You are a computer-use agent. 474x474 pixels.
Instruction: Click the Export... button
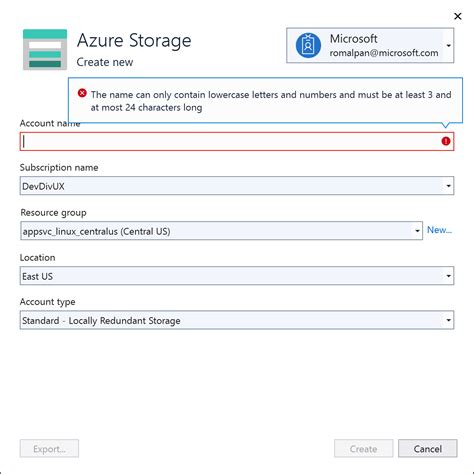(x=49, y=449)
